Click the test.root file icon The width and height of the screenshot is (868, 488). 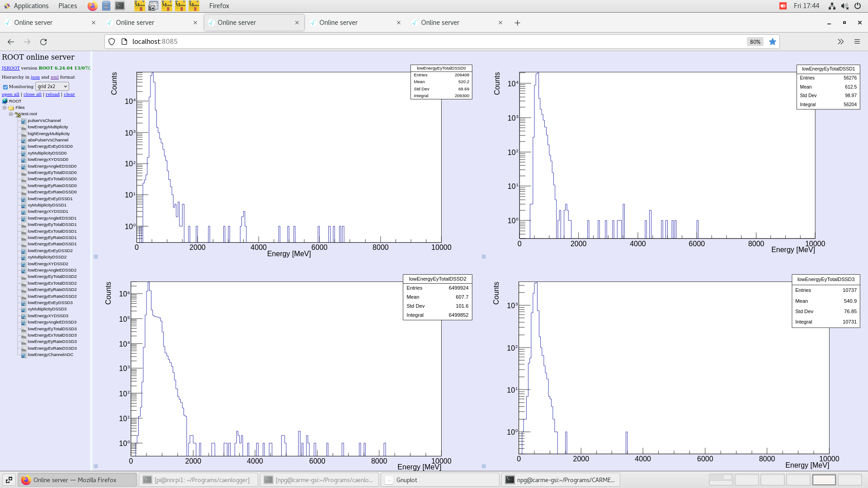(x=18, y=114)
